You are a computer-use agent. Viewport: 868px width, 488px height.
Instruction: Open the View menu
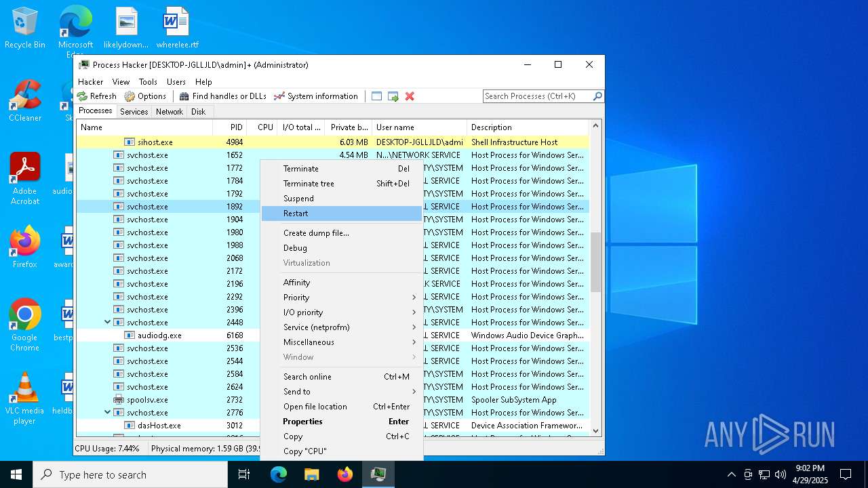[x=121, y=81]
